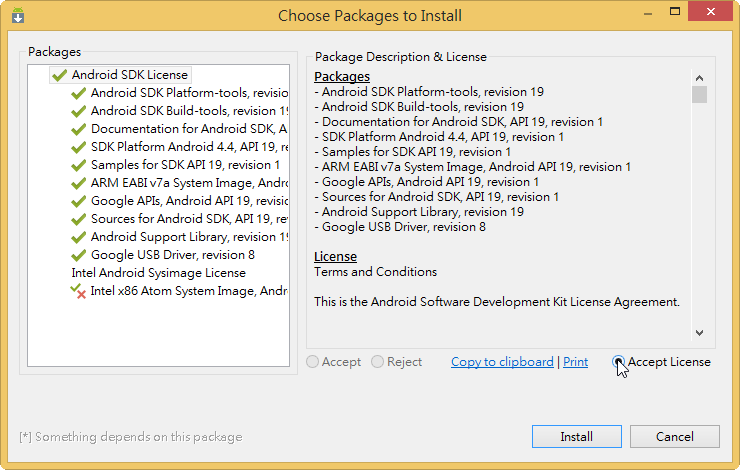Click the Cancel button
This screenshot has width=740, height=470.
(x=674, y=436)
